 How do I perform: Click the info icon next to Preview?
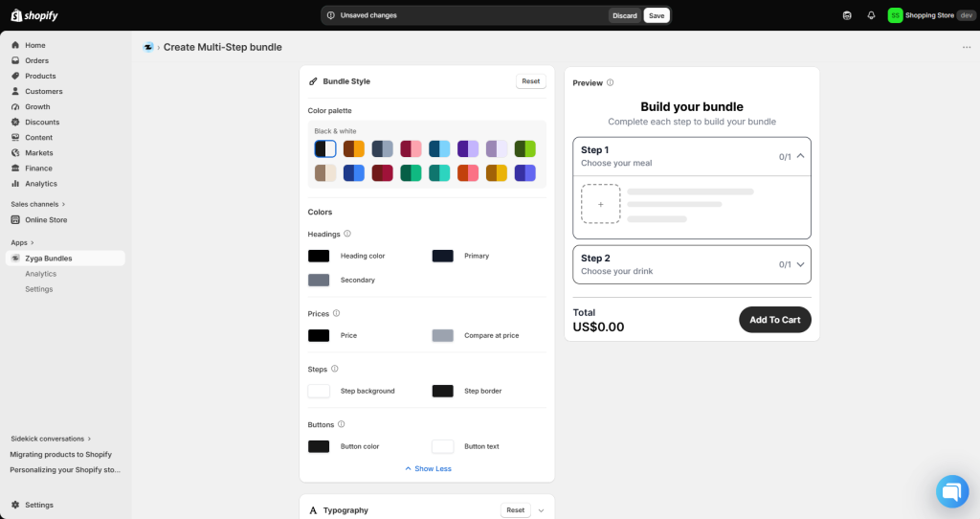(610, 82)
